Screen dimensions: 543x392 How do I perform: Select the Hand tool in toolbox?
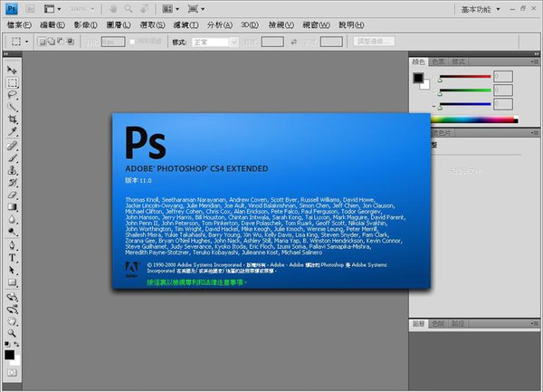point(12,321)
